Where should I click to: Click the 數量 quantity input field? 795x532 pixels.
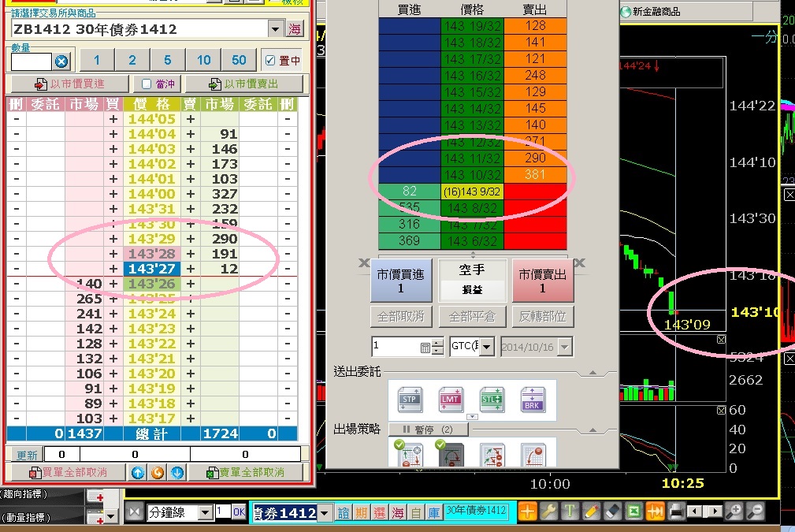click(32, 61)
